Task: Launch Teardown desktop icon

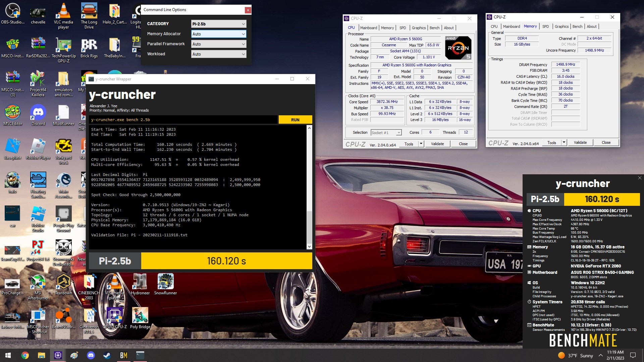Action: coord(63,284)
